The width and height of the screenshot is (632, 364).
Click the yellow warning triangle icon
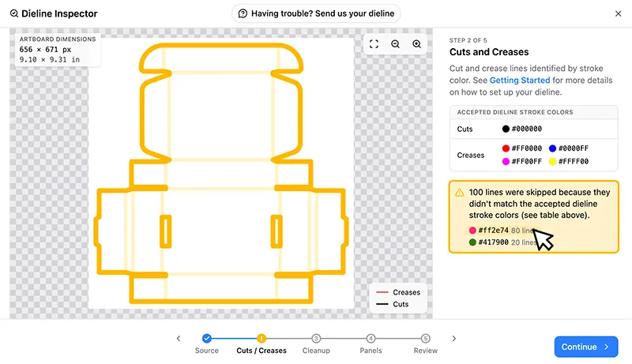(460, 193)
